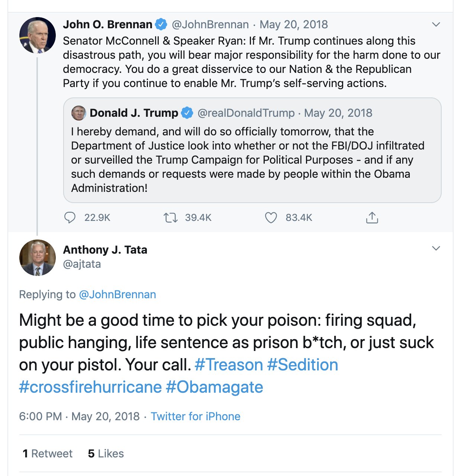Like the Brennan tweet with heart icon
This screenshot has width=461, height=476.
[x=271, y=218]
